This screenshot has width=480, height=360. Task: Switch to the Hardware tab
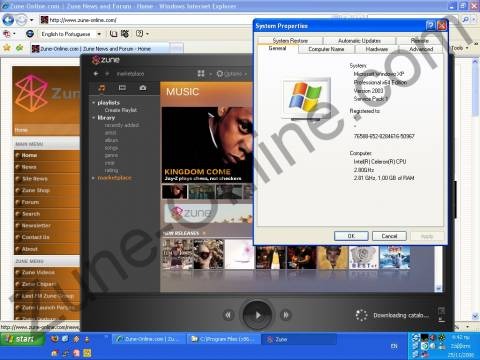click(x=377, y=49)
